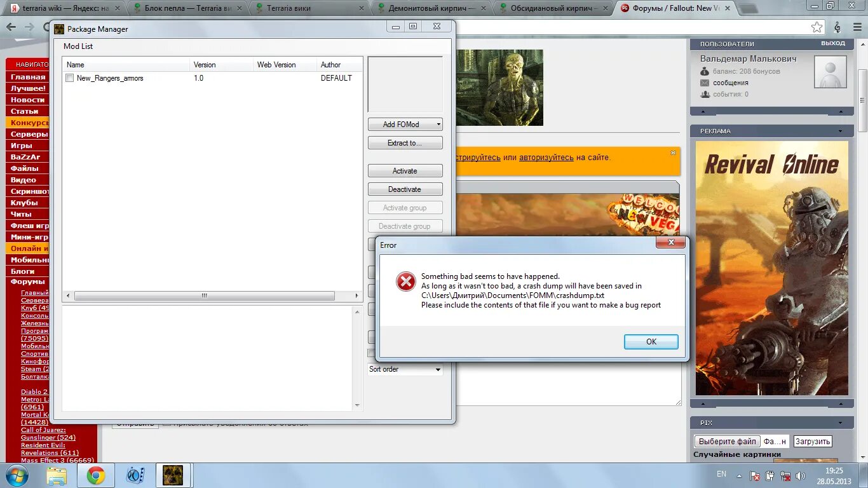Sort mod list by Name column

(126, 65)
